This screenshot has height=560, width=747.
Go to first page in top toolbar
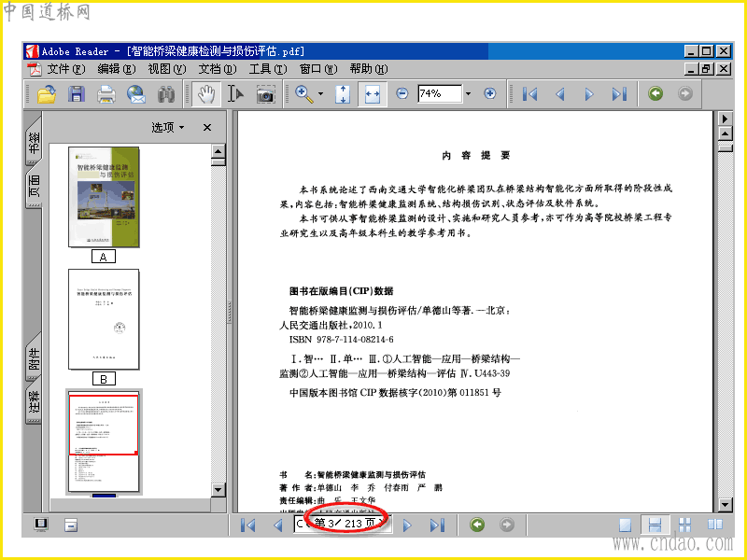tap(529, 94)
